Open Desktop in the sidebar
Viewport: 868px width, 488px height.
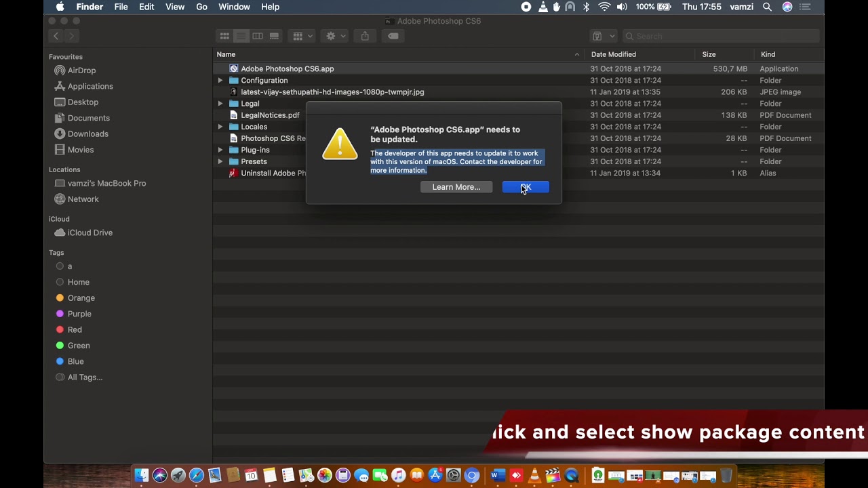pyautogui.click(x=83, y=102)
